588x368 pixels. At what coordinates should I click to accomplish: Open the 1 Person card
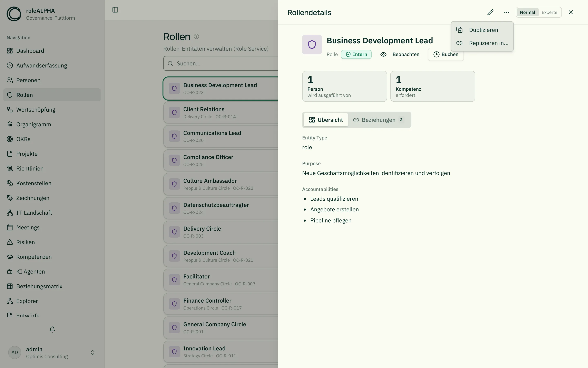tap(345, 86)
